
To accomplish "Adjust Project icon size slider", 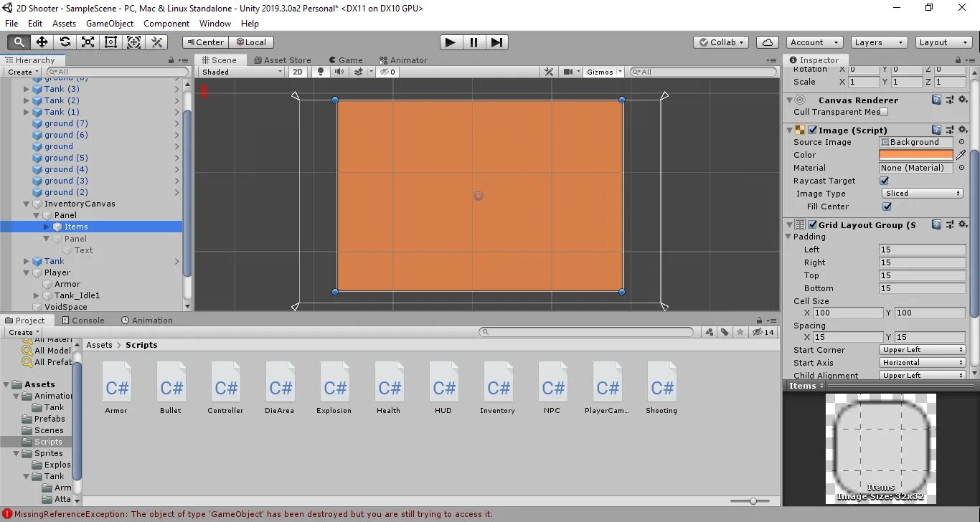I will pos(753,501).
